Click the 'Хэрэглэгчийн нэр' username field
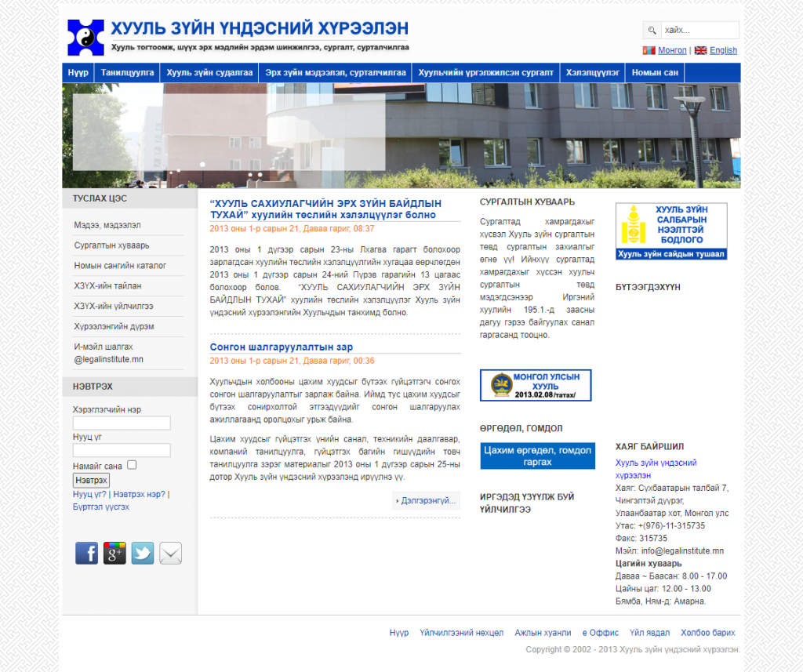The width and height of the screenshot is (803, 672). click(x=122, y=423)
